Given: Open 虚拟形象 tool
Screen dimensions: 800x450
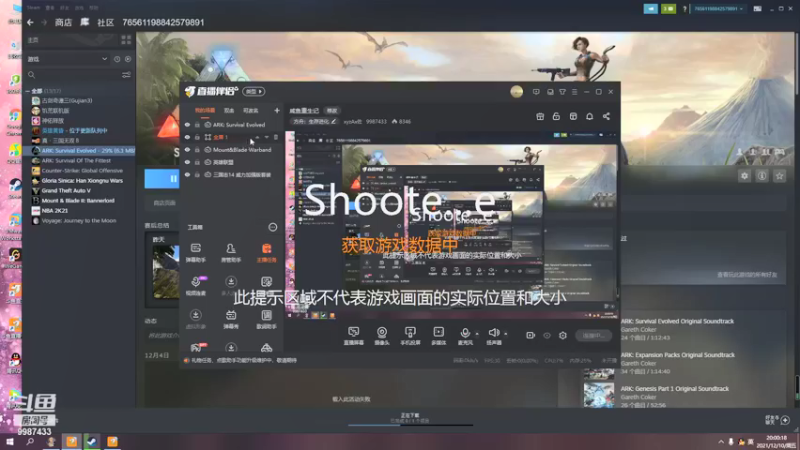Looking at the screenshot, I should pyautogui.click(x=195, y=319).
